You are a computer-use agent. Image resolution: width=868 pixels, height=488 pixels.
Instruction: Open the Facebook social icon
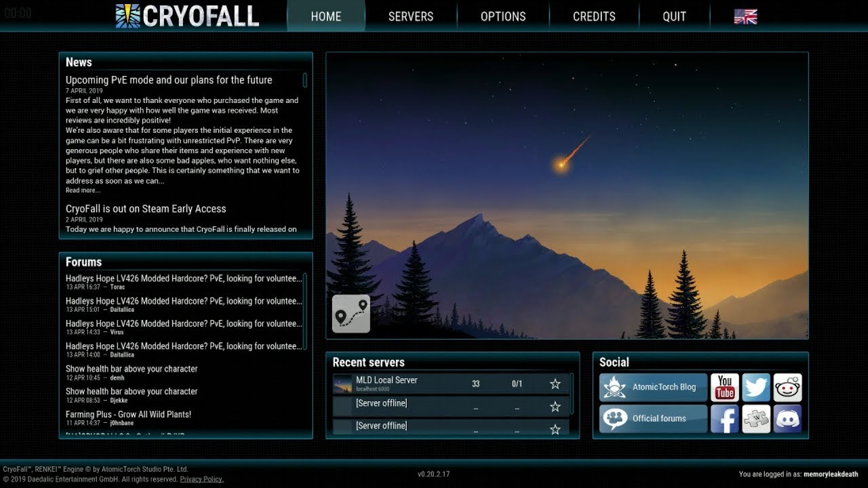click(725, 419)
